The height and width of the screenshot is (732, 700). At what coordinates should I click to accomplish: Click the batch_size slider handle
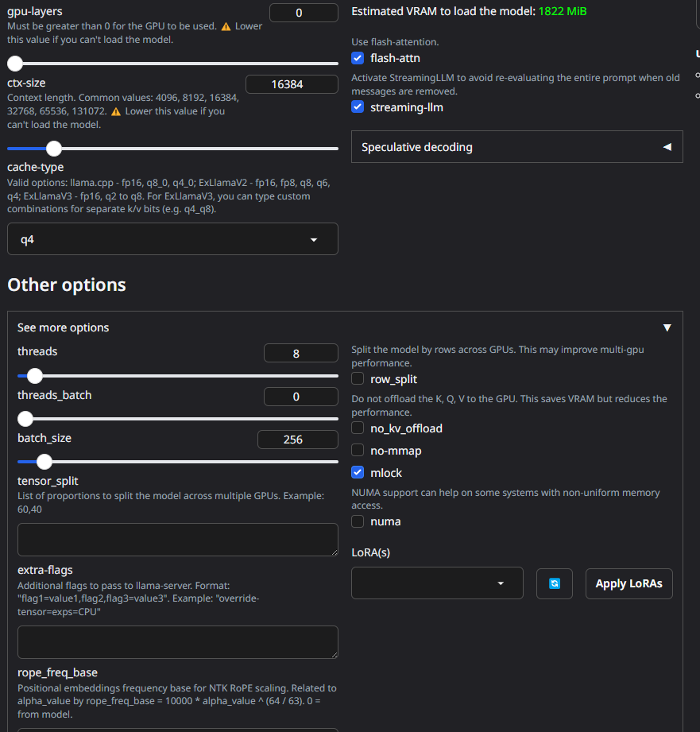(x=44, y=462)
